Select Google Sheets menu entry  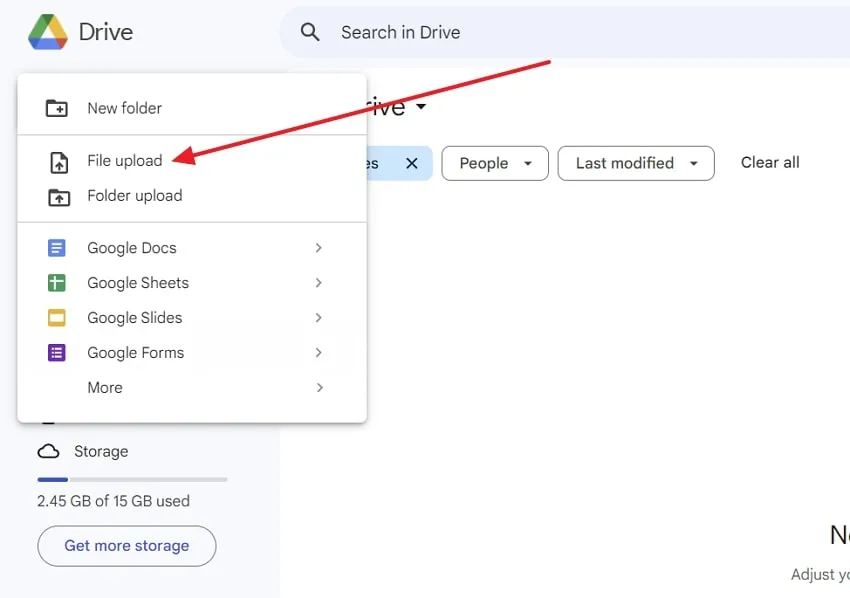(x=192, y=282)
